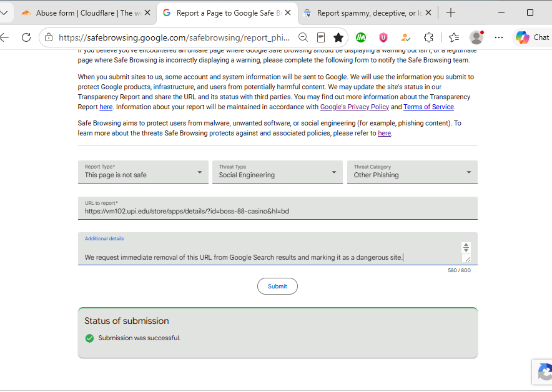Open Google's Privacy Policy link
This screenshot has height=392, width=552.
click(355, 107)
